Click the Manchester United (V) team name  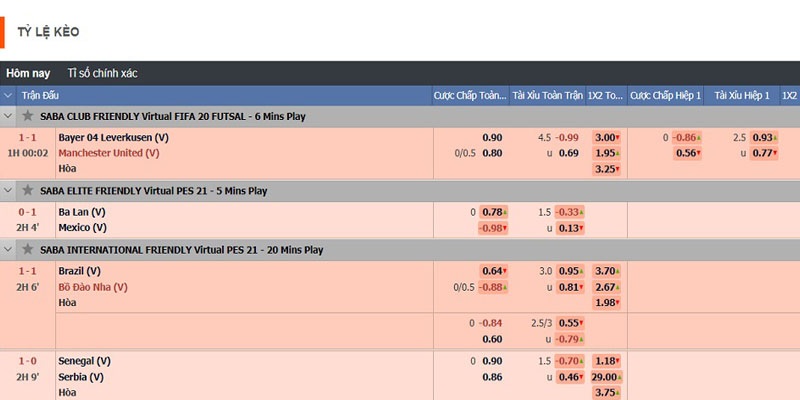click(108, 153)
